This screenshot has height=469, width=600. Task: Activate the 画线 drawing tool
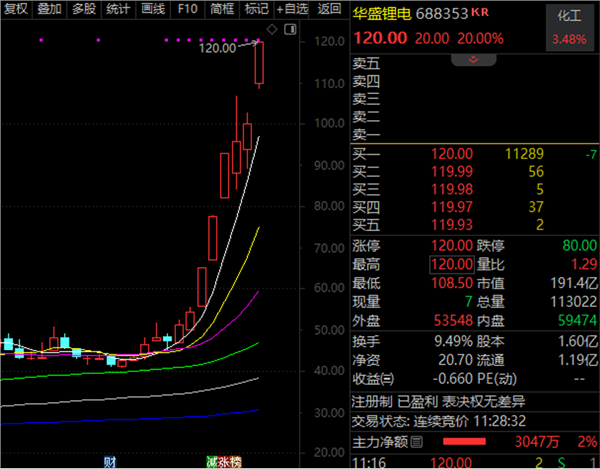click(x=152, y=9)
